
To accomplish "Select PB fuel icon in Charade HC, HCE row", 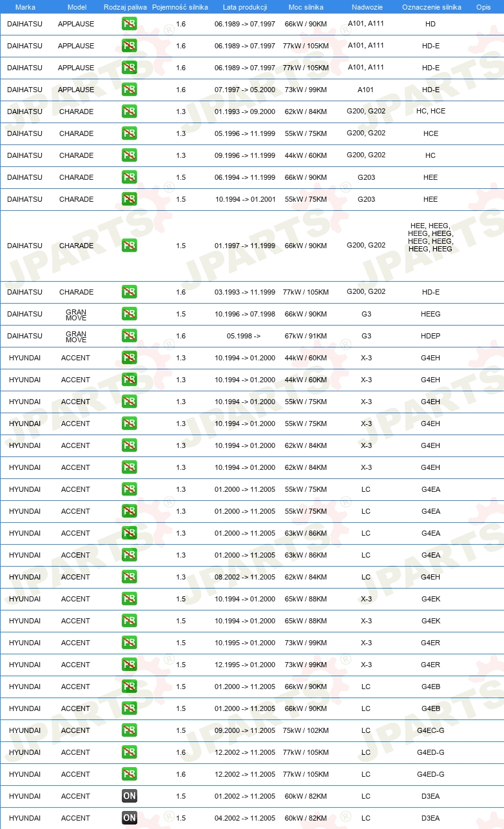I will pos(129,112).
